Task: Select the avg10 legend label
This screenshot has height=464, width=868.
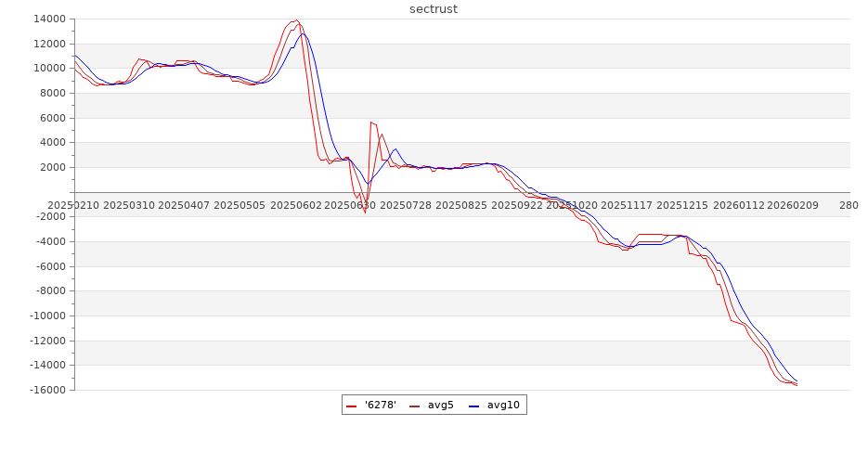Action: click(503, 406)
